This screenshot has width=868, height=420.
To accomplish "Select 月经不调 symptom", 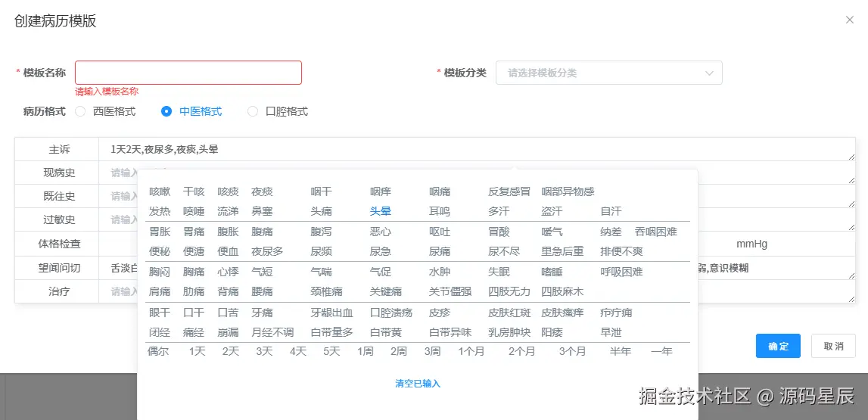I will pos(273,332).
